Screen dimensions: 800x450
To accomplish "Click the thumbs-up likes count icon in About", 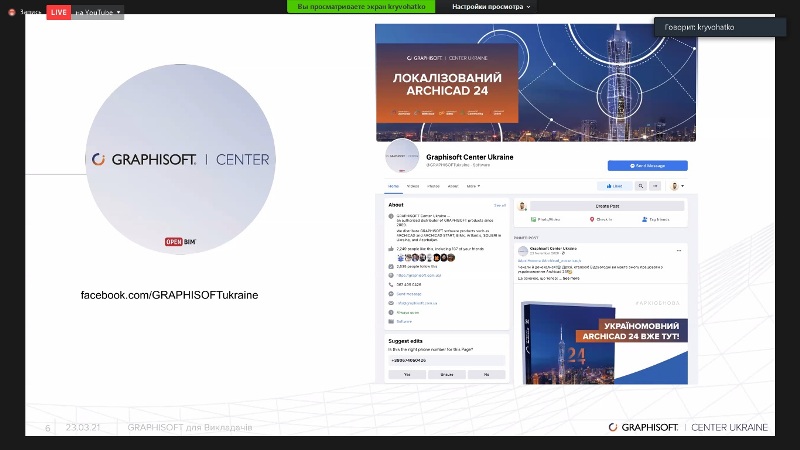I will point(391,249).
